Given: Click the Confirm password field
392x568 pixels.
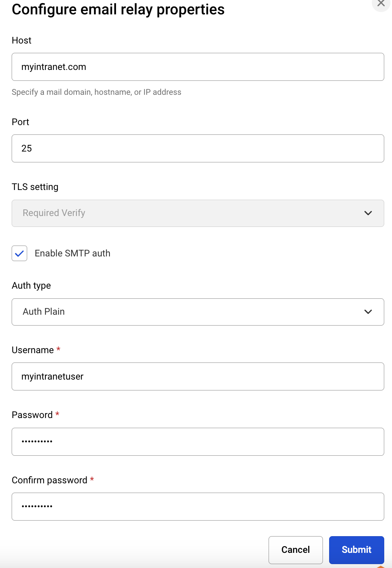Looking at the screenshot, I should coord(198,506).
